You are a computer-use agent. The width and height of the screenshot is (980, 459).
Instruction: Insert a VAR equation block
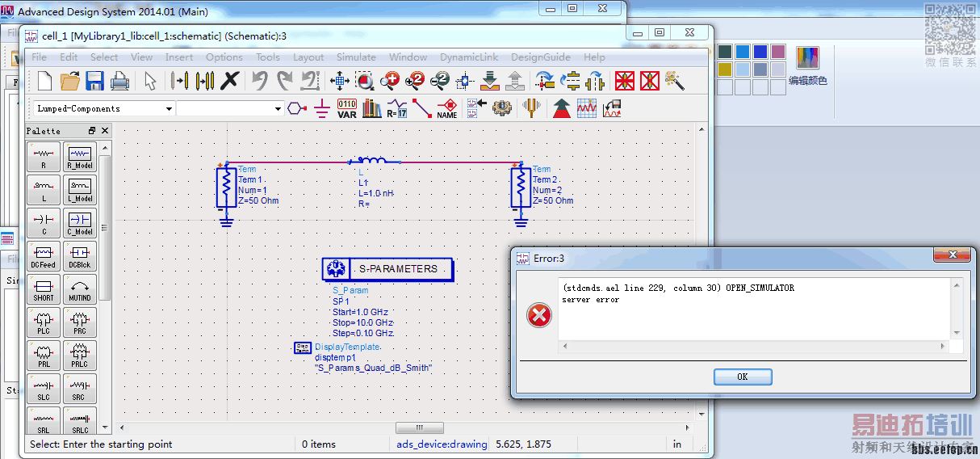346,108
